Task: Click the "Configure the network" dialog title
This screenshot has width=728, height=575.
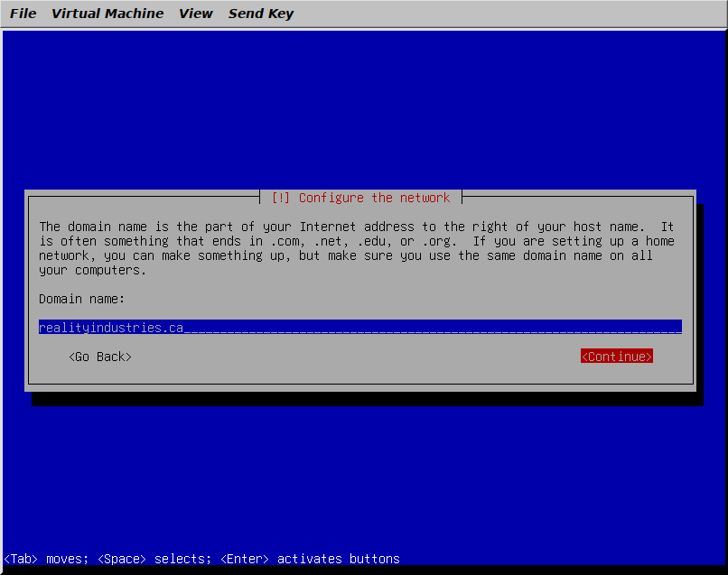Action: coord(374,198)
